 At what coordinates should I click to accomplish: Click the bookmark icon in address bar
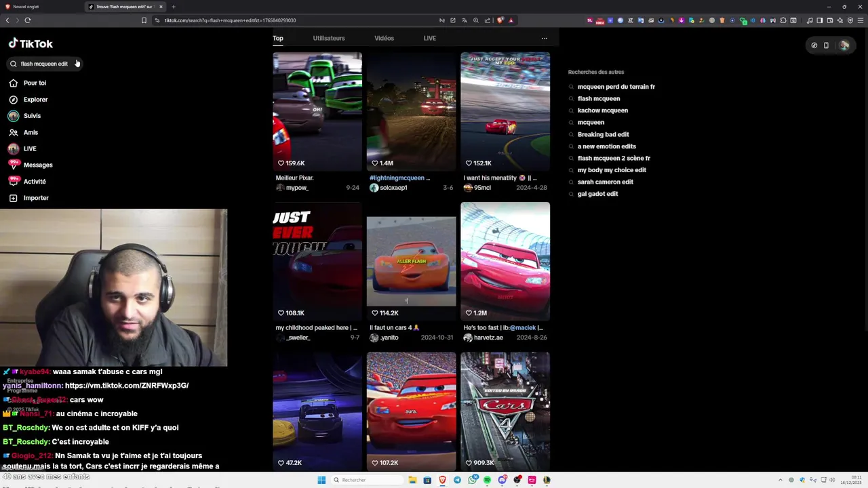[144, 20]
